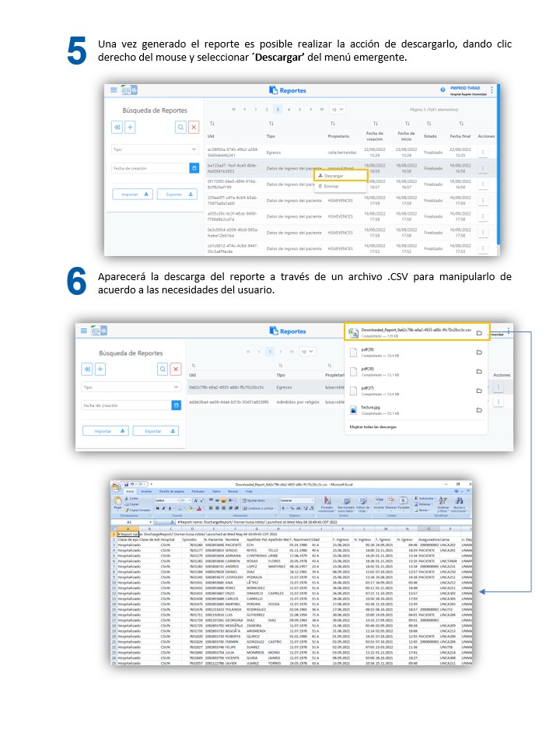Click Mostrar todas las descargas link
Screen dimensions: 560x747
[x=368, y=427]
